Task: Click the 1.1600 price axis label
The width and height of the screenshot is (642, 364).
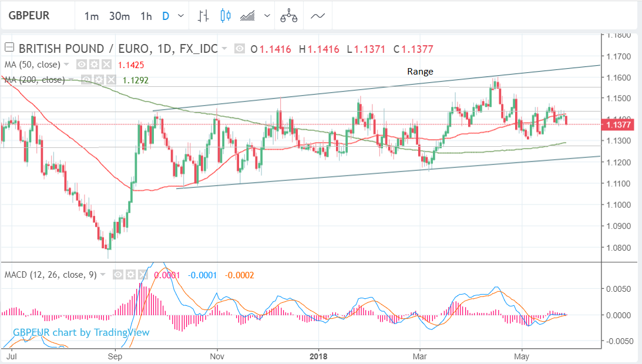Action: [619, 77]
